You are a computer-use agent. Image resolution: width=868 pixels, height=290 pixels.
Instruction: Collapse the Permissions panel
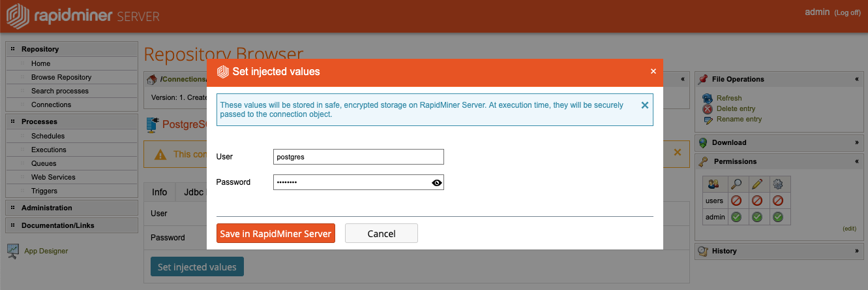coord(856,161)
